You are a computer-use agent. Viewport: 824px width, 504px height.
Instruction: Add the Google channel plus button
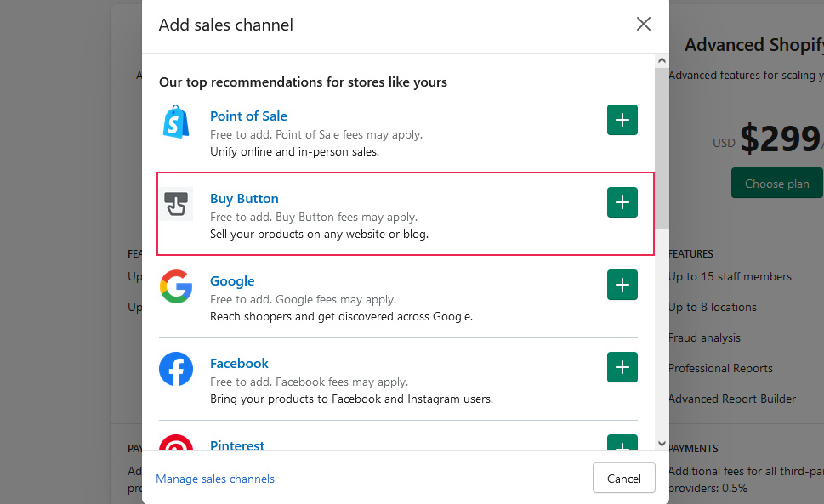click(622, 285)
